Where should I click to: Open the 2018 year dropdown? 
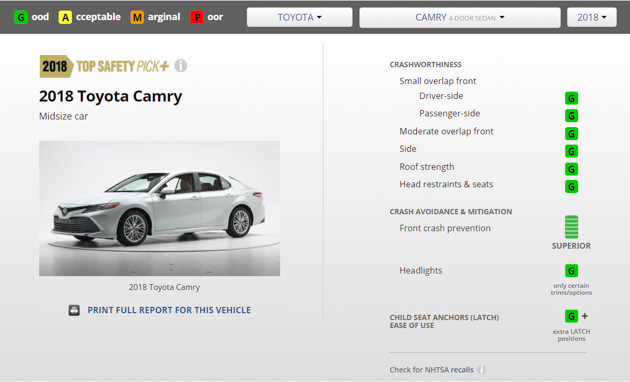[x=591, y=17]
